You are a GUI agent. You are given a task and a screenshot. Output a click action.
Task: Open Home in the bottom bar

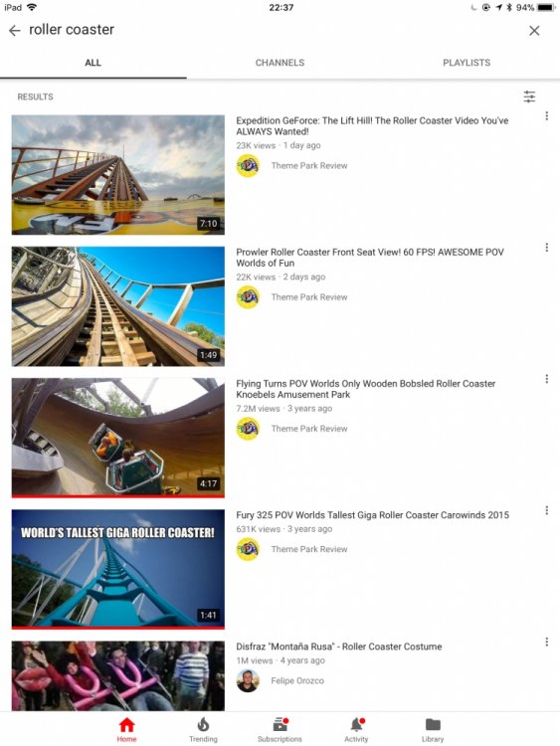pyautogui.click(x=126, y=730)
